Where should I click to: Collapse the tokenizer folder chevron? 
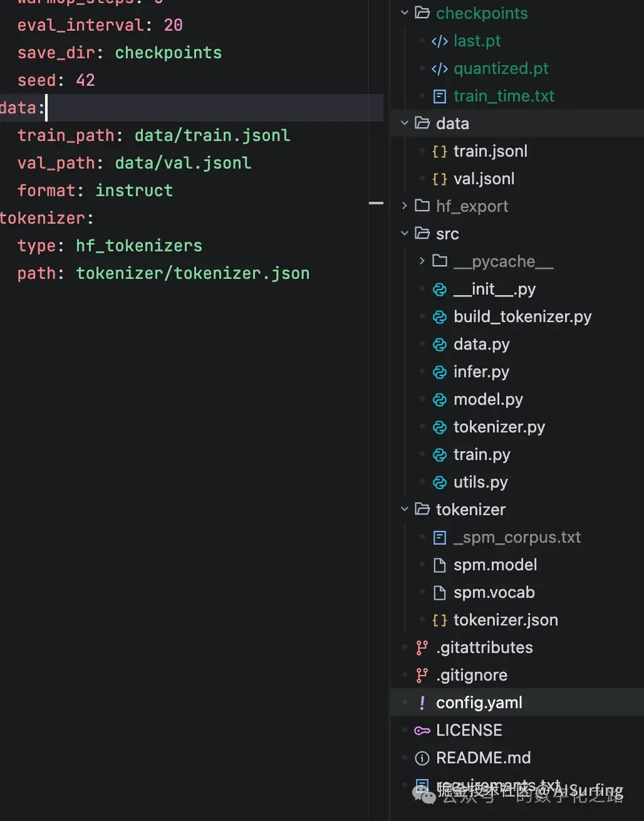coord(405,509)
